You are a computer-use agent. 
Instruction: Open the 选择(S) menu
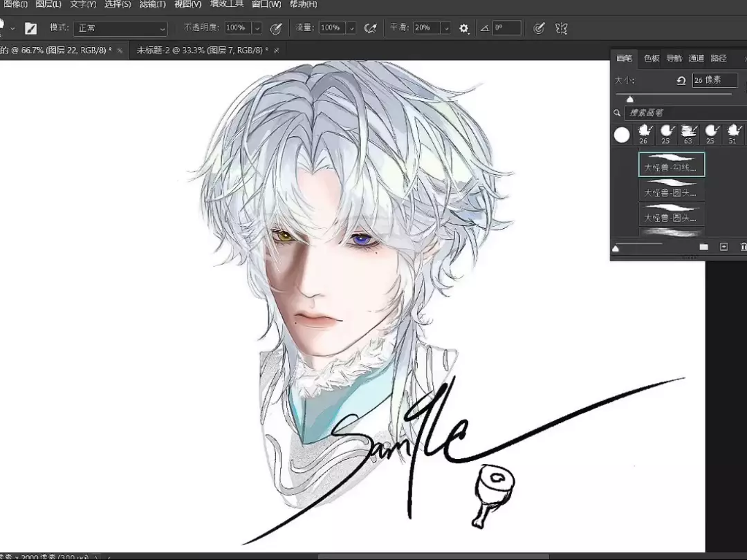coord(117,4)
